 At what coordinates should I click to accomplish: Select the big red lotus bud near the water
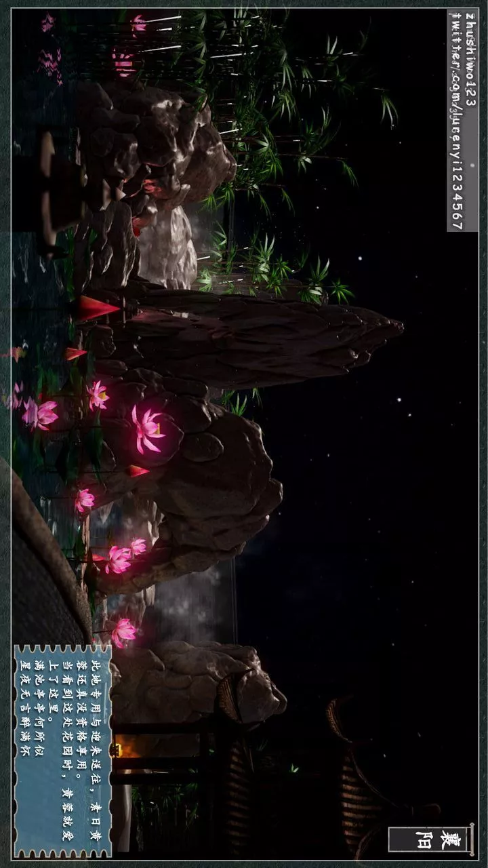coord(96,309)
